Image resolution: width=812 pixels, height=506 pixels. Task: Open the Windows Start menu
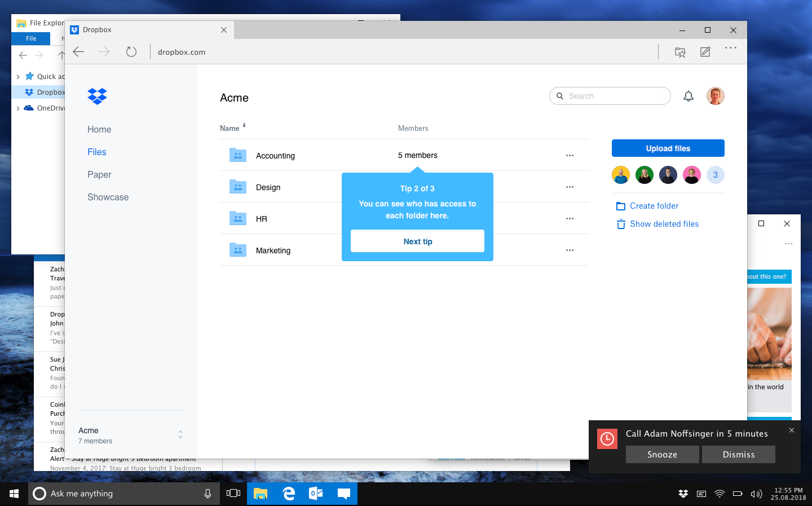[14, 494]
